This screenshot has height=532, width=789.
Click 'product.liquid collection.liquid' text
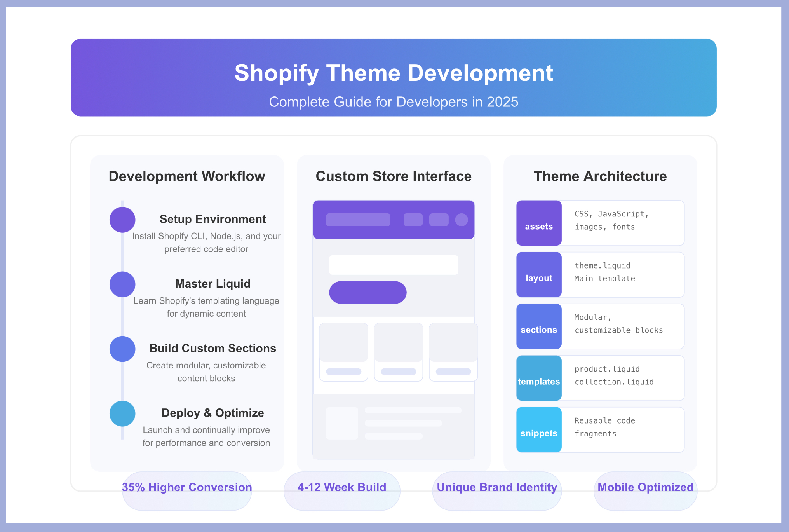(614, 375)
